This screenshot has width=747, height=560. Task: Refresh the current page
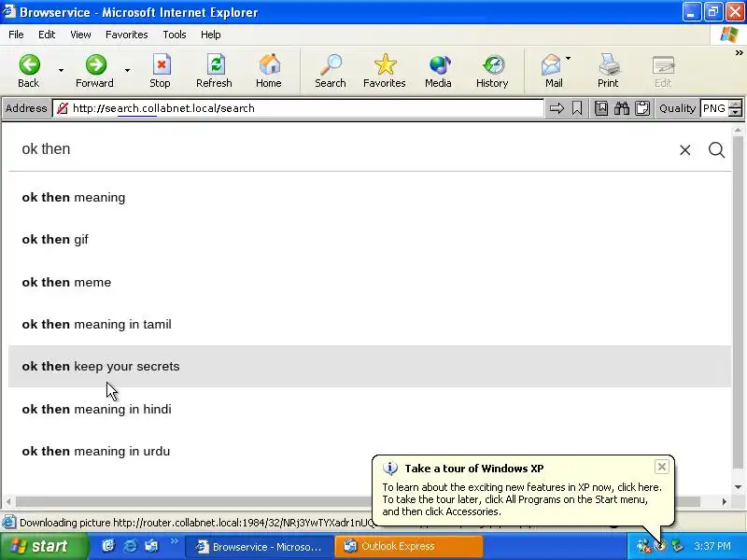215,71
